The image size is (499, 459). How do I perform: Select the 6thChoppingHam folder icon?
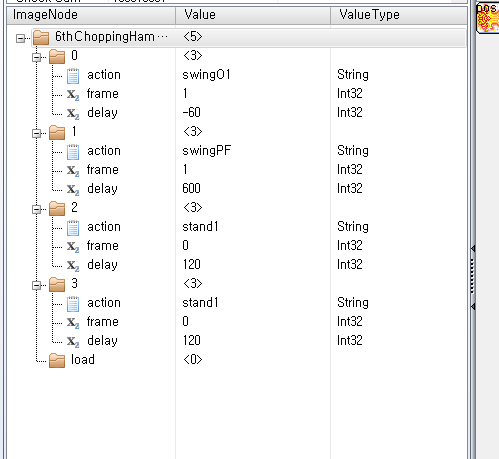pyautogui.click(x=41, y=37)
